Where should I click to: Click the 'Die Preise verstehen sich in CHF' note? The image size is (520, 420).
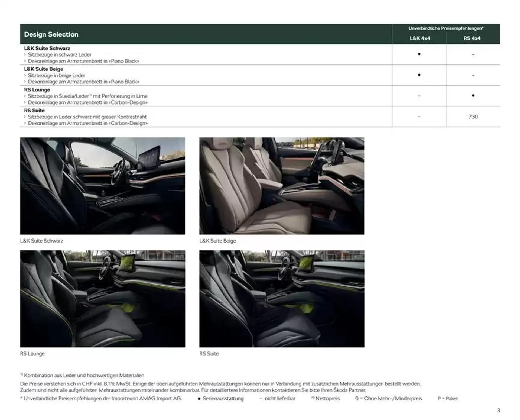(220, 384)
